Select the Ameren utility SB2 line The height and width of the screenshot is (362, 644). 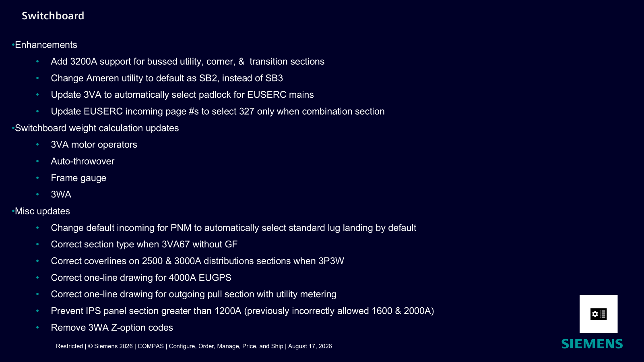167,78
